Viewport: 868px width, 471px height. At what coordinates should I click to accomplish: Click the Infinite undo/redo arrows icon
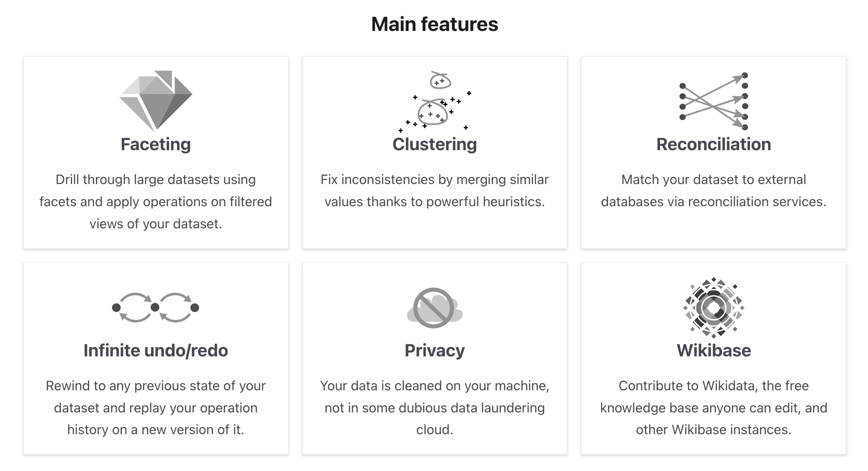[156, 307]
